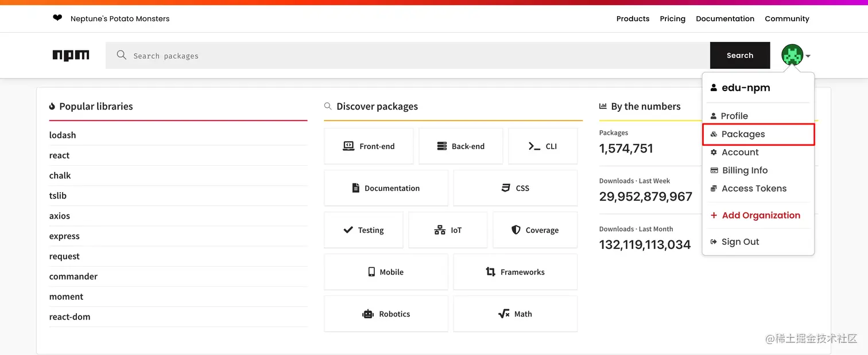Select the Frameworks category button
The height and width of the screenshot is (355, 868).
point(516,272)
